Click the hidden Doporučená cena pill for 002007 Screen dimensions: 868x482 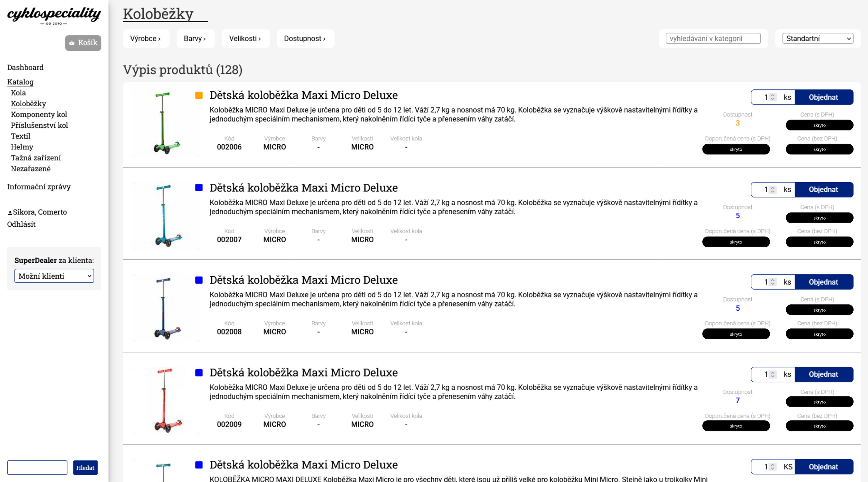736,242
